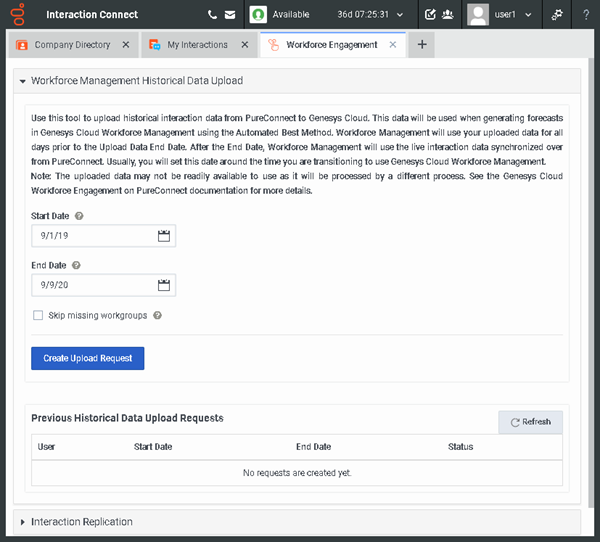Viewport: 600px width, 542px height.
Task: Click the help icon next to Start Date
Action: pos(79,215)
